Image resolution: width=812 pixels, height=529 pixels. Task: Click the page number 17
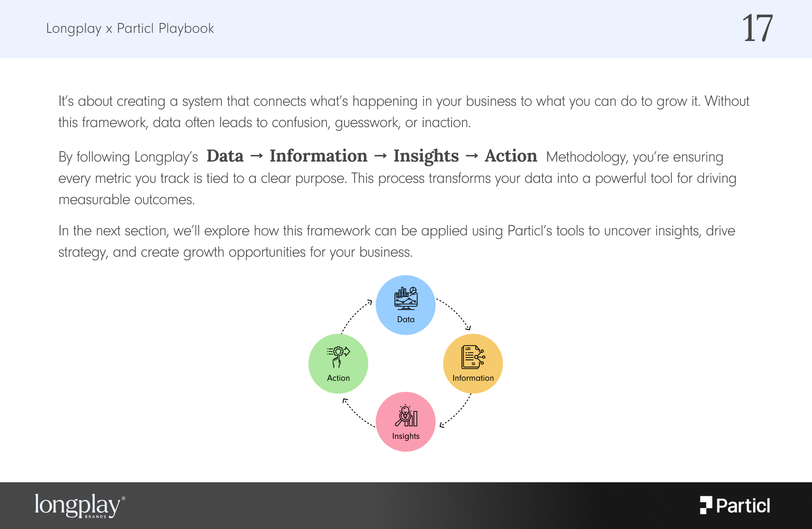click(757, 28)
